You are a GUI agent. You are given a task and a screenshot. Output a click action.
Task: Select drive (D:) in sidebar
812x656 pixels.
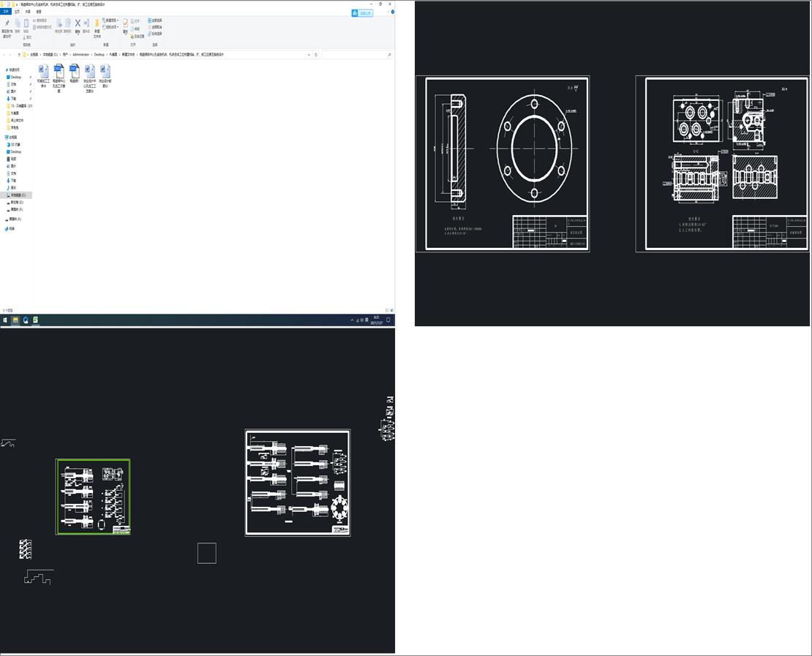tap(17, 203)
